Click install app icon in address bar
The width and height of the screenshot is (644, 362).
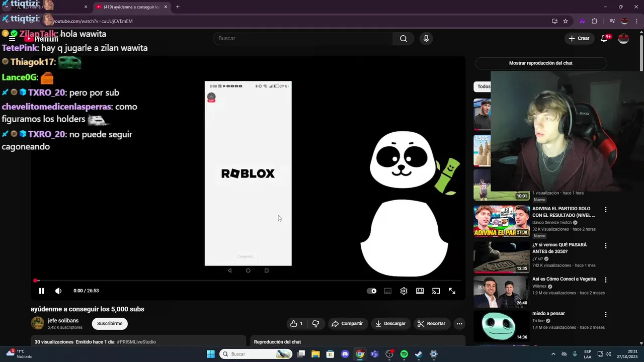[x=554, y=21]
